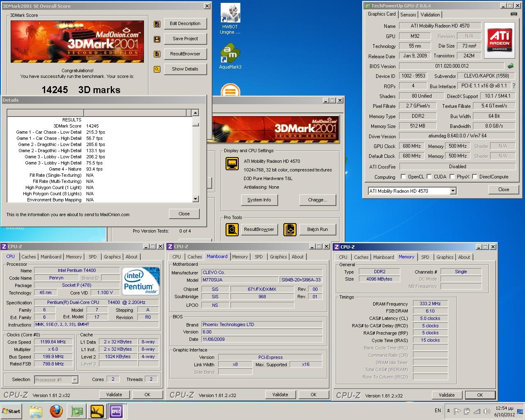This screenshot has height=420, width=525.
Task: Click the monitor icon in Display and CPU Settings
Action: tap(232, 164)
